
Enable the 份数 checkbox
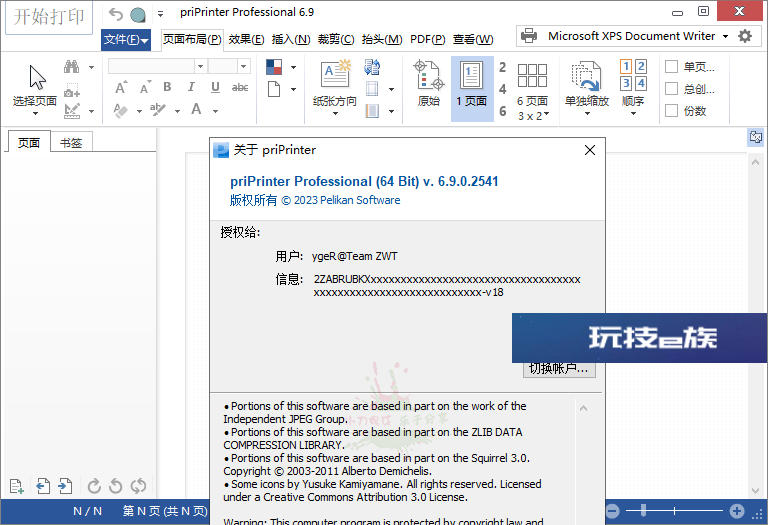click(x=672, y=111)
